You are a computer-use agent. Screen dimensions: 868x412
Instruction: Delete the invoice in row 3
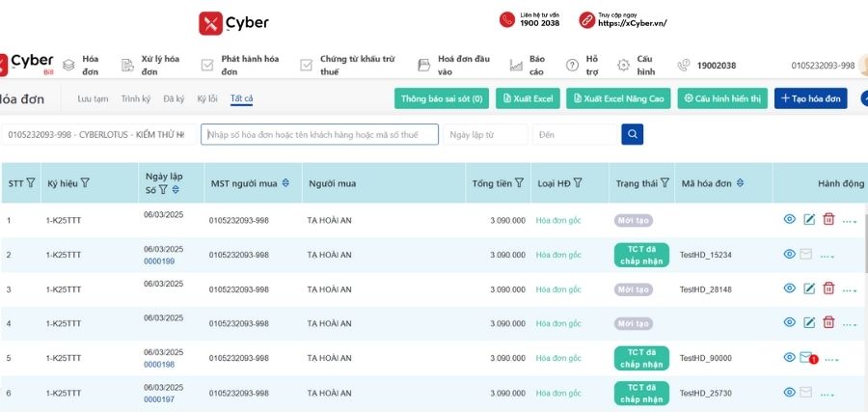(x=828, y=288)
